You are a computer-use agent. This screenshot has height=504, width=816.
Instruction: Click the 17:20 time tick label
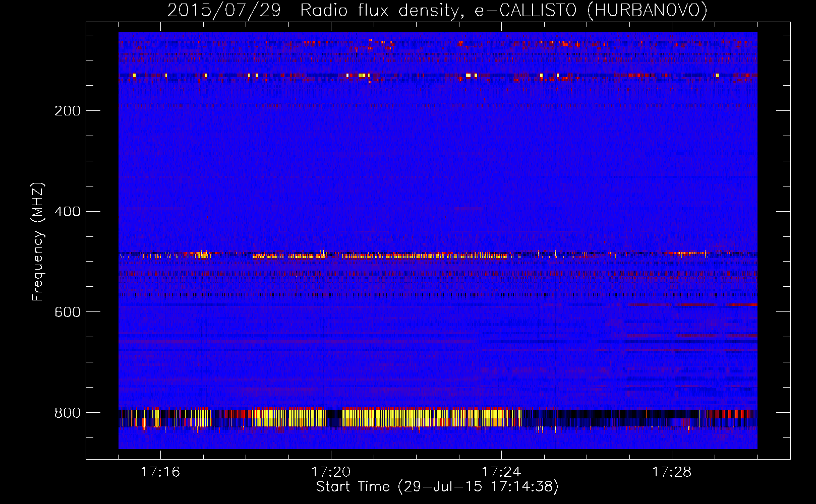tap(331, 472)
